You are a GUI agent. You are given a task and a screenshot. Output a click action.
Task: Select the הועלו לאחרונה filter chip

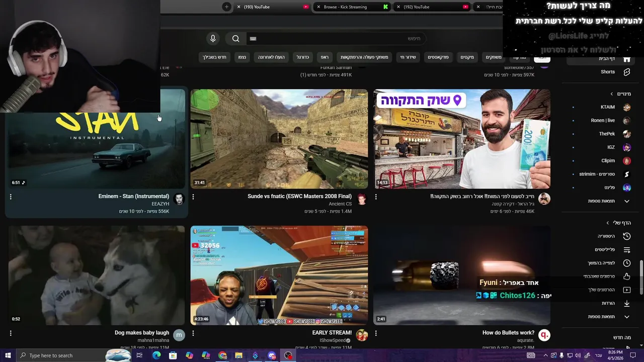point(272,57)
